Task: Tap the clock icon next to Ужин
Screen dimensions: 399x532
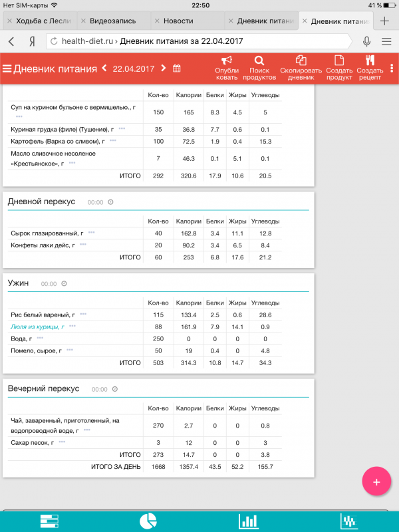Action: pyautogui.click(x=64, y=283)
